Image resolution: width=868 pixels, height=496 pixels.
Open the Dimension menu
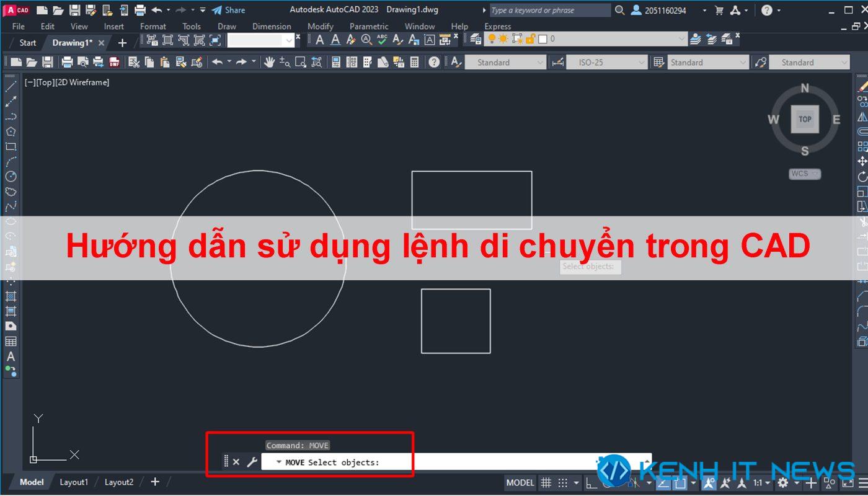click(272, 26)
